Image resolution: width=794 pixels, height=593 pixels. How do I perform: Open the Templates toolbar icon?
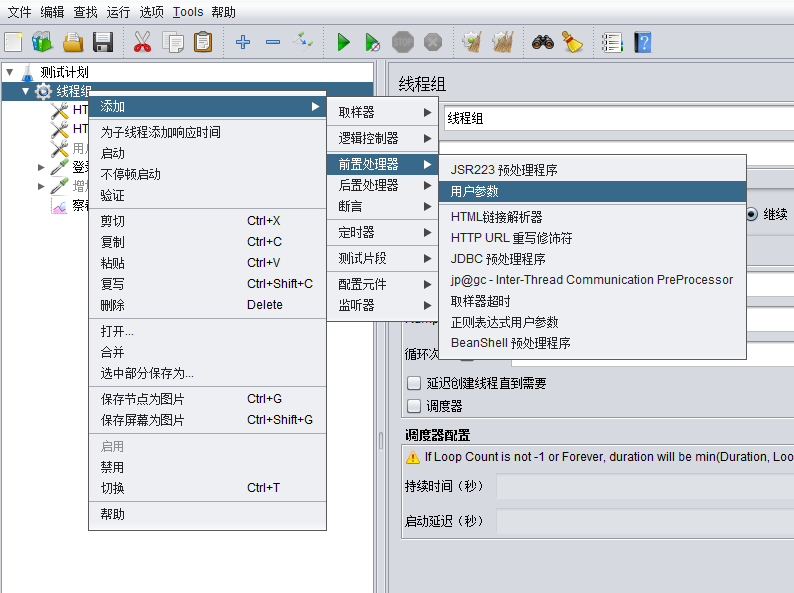click(42, 42)
